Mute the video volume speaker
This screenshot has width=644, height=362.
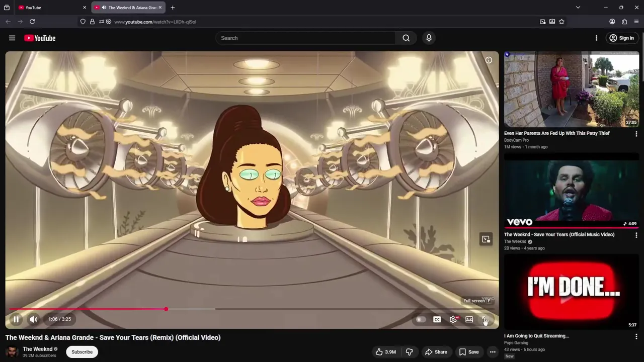coord(34,319)
